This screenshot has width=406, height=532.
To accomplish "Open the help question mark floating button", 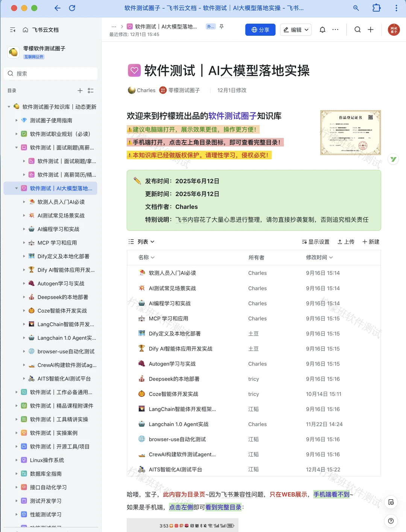I will (x=391, y=521).
